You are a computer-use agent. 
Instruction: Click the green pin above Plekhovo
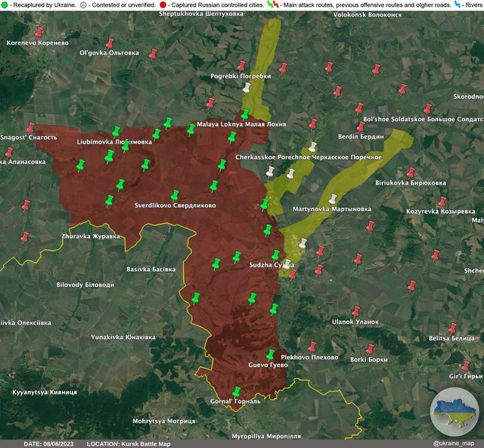271,354
